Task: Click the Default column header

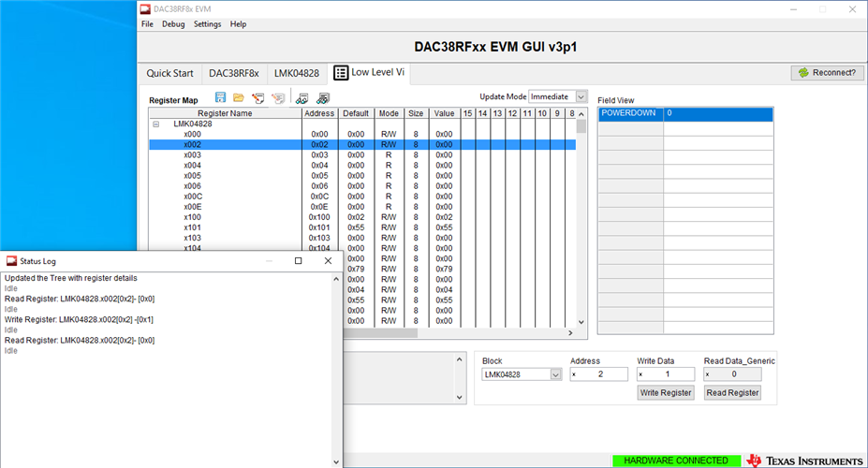Action: (x=356, y=113)
